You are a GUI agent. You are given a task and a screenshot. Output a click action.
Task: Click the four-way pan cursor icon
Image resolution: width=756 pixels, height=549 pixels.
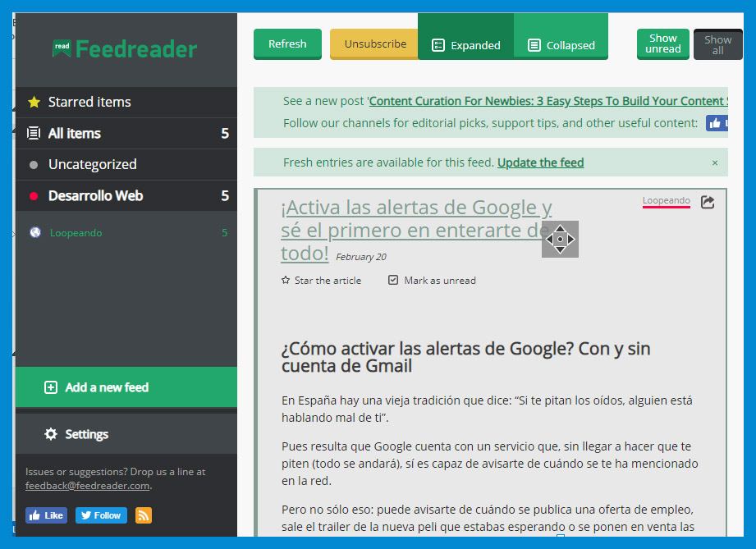tap(561, 239)
